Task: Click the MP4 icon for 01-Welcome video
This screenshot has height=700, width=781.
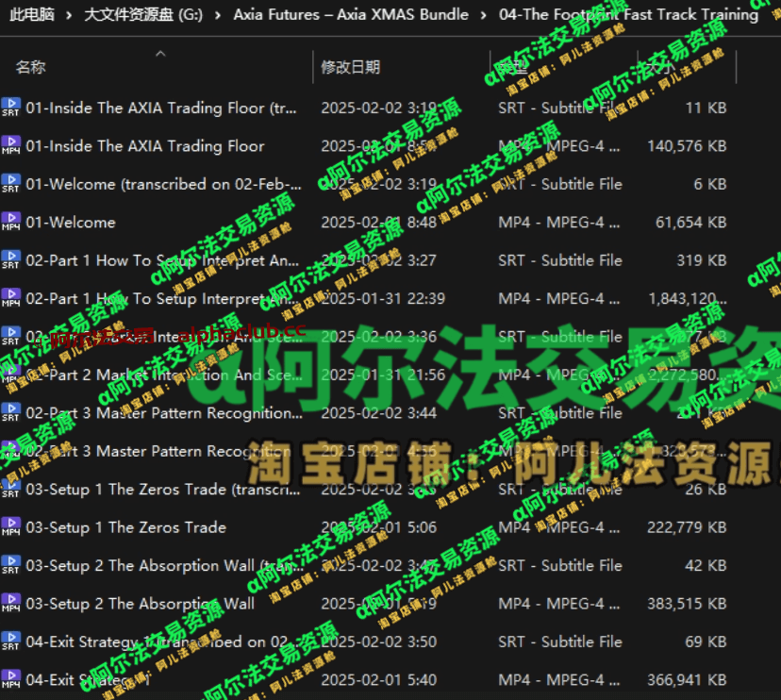Action: point(10,223)
